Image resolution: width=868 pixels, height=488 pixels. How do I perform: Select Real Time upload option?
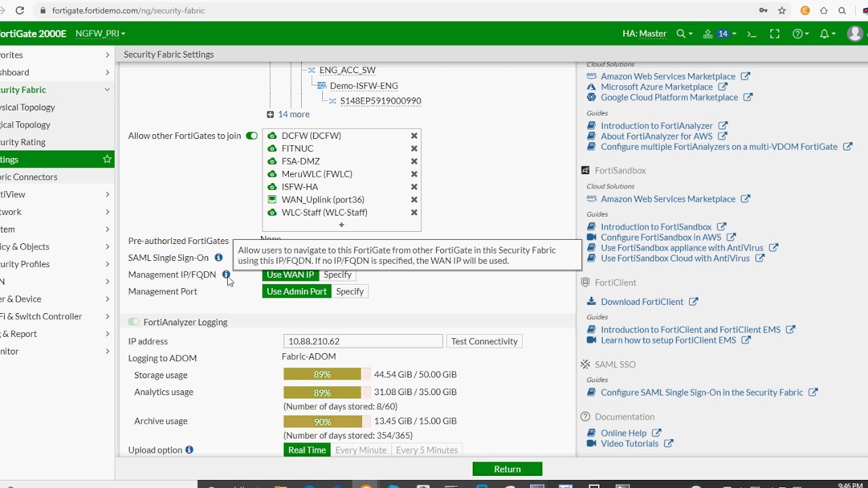coord(307,450)
